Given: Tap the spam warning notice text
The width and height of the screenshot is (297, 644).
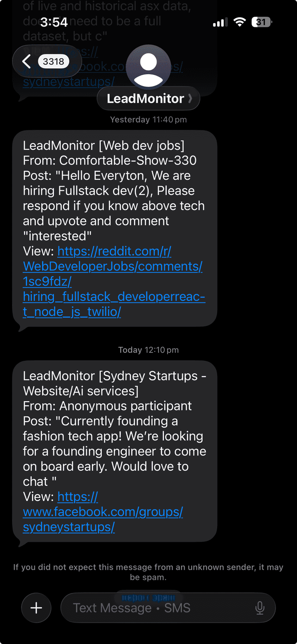Looking at the screenshot, I should click(x=148, y=572).
